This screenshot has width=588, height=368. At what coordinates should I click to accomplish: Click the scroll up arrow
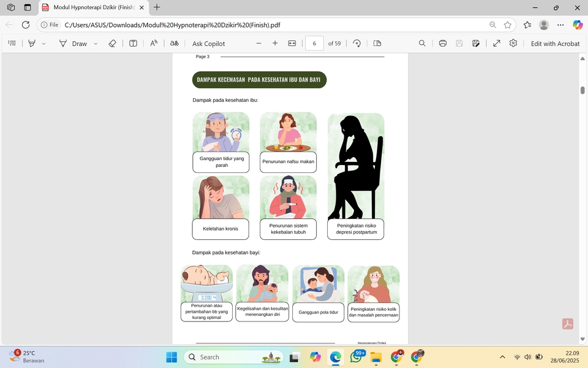[x=582, y=58]
